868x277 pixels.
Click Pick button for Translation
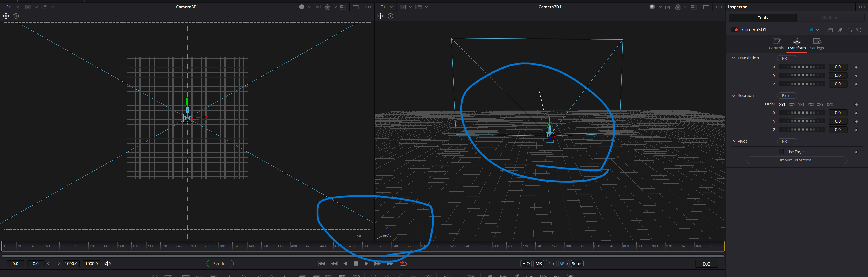[x=787, y=58]
